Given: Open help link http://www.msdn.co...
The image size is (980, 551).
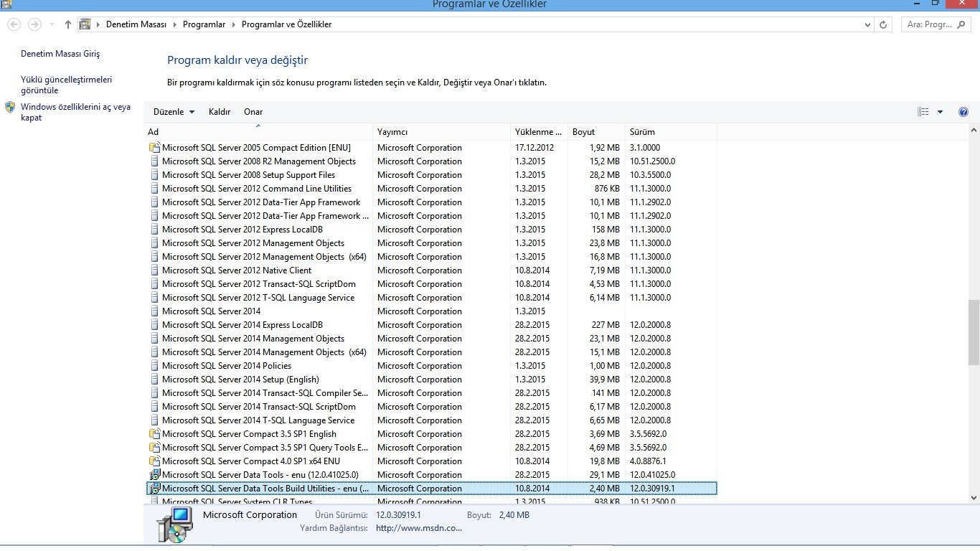Looking at the screenshot, I should pos(419,528).
